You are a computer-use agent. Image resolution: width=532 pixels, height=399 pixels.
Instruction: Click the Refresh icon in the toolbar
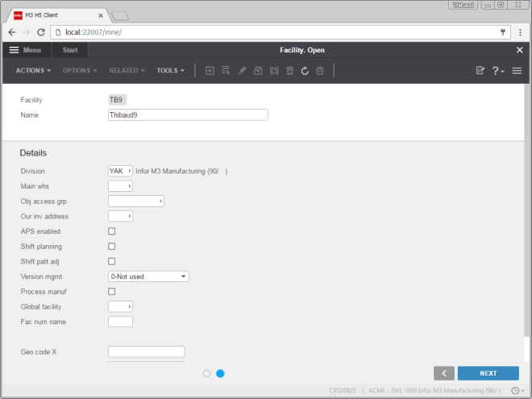click(305, 71)
